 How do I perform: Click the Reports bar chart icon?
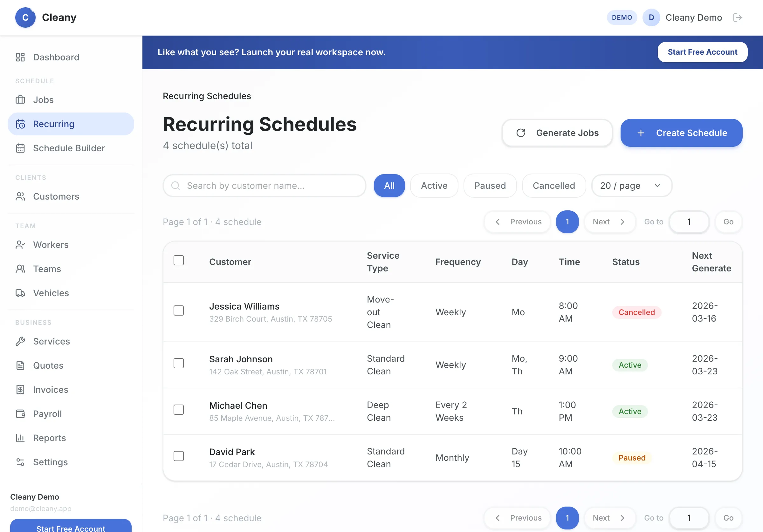(x=20, y=438)
